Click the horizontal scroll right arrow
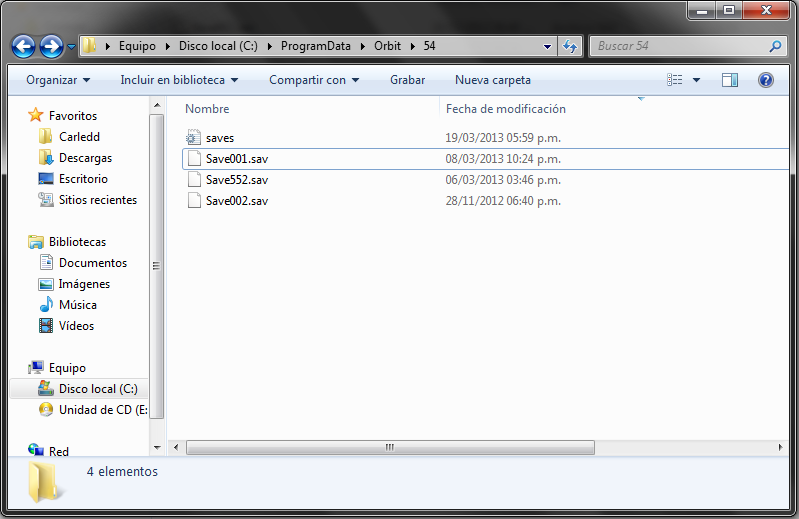The width and height of the screenshot is (799, 519). coord(780,447)
